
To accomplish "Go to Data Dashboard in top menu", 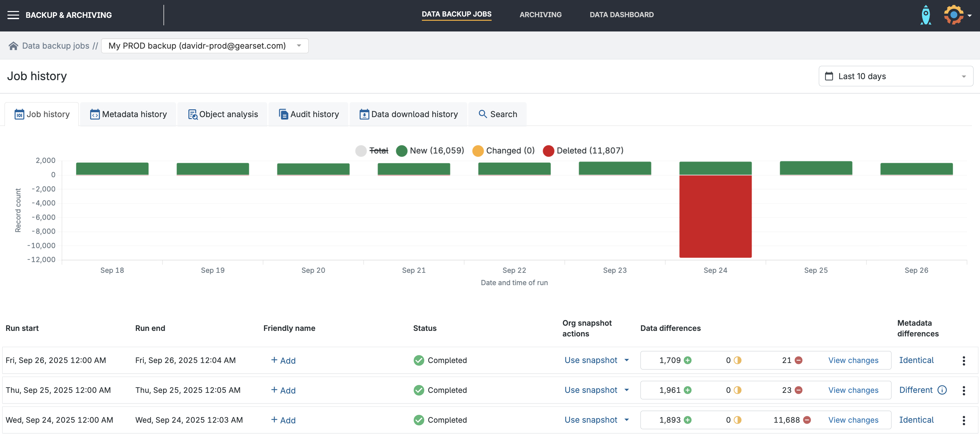I will pyautogui.click(x=621, y=15).
